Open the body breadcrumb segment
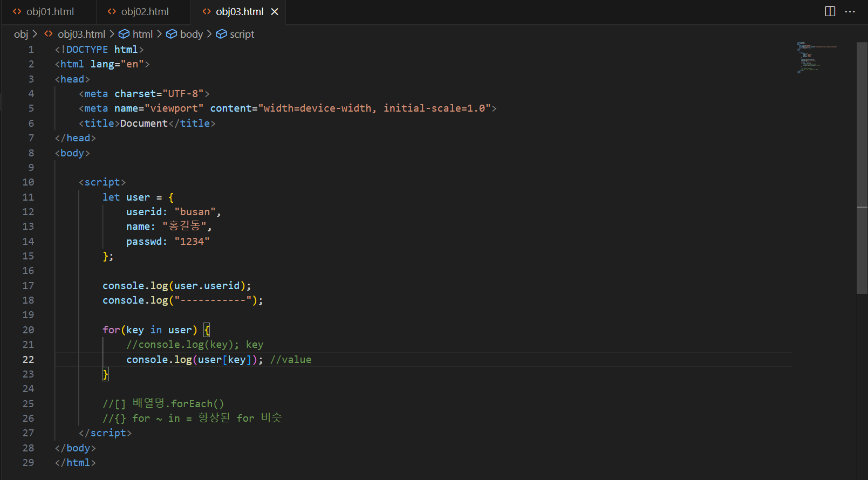Image resolution: width=868 pixels, height=480 pixels. click(192, 35)
